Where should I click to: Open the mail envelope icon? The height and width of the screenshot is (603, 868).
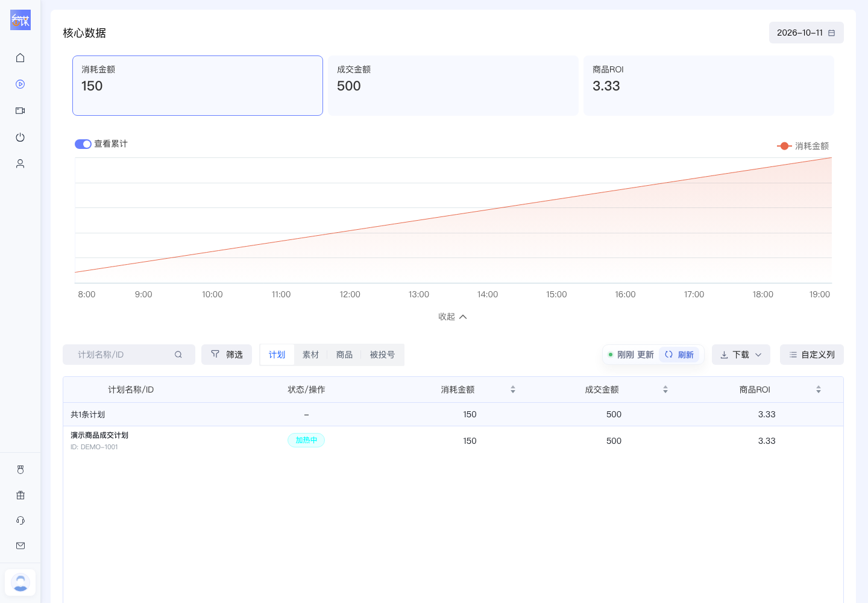(20, 546)
